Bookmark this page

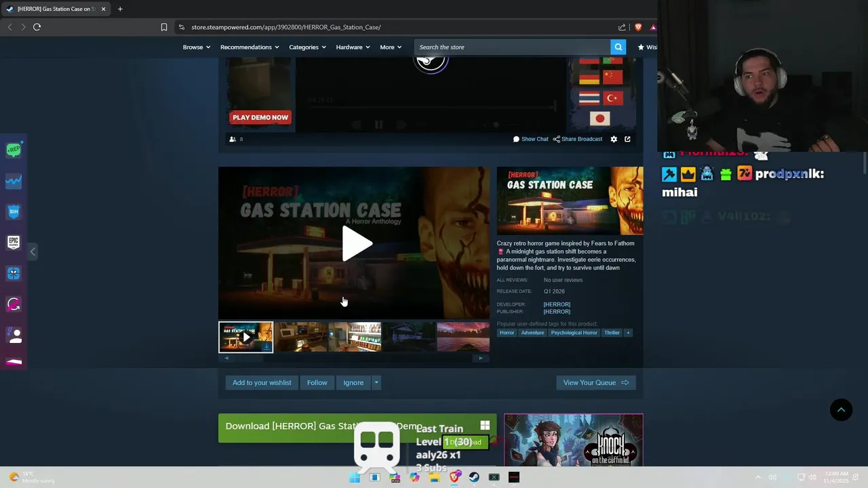164,27
